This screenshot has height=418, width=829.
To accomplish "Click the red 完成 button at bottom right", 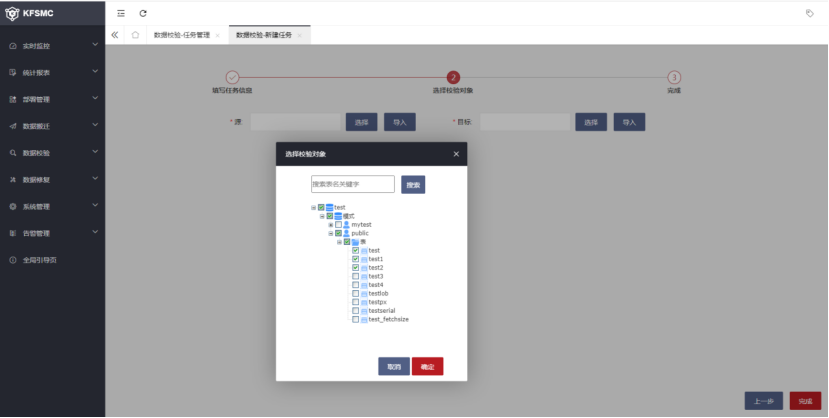I will click(805, 401).
